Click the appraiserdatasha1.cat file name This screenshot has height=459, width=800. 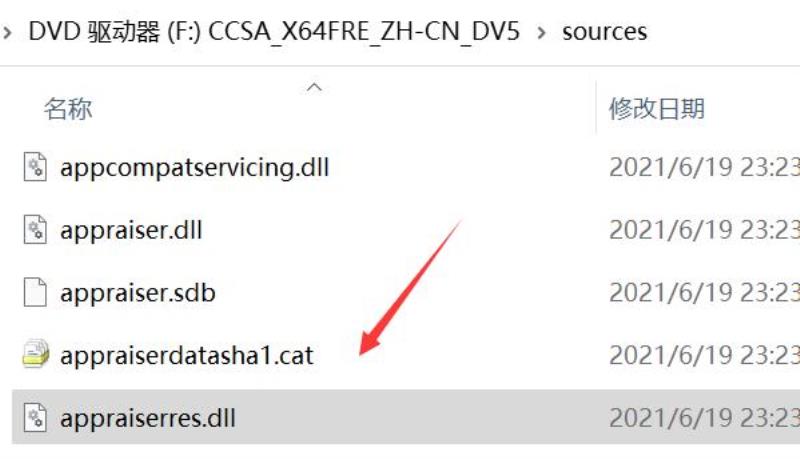[x=186, y=355]
